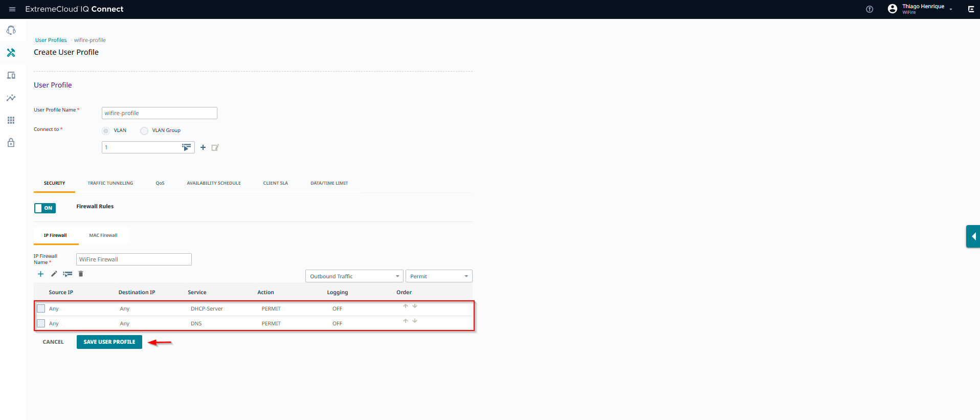Screen dimensions: 980x420
Task: Click PERMIT in the DHCP-Server row
Action: [271, 308]
